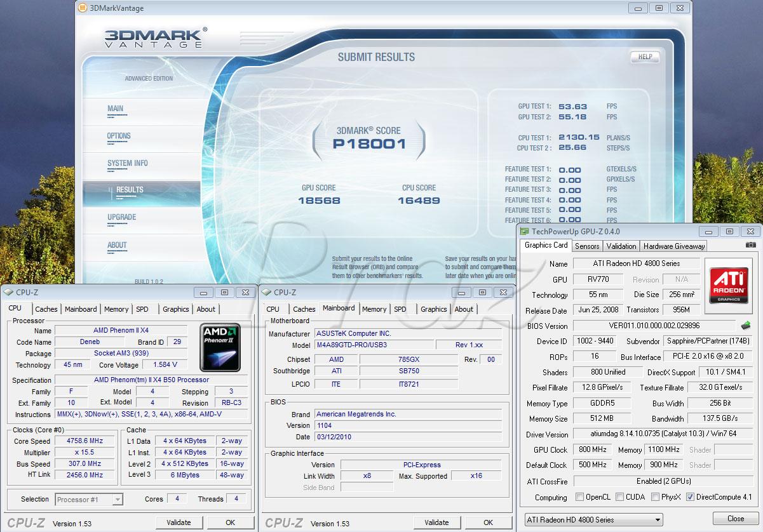Click the Bandwidth 137.5 GB/s field
This screenshot has width=763, height=532.
(x=720, y=419)
